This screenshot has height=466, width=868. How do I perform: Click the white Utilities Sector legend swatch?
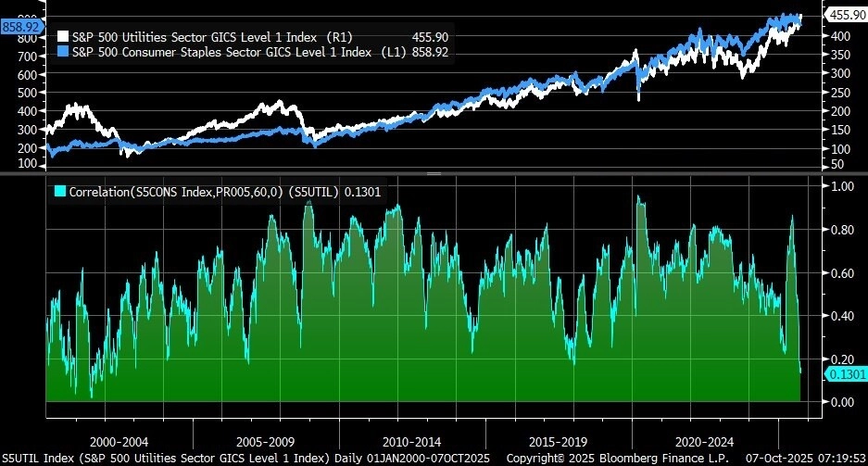pyautogui.click(x=62, y=37)
